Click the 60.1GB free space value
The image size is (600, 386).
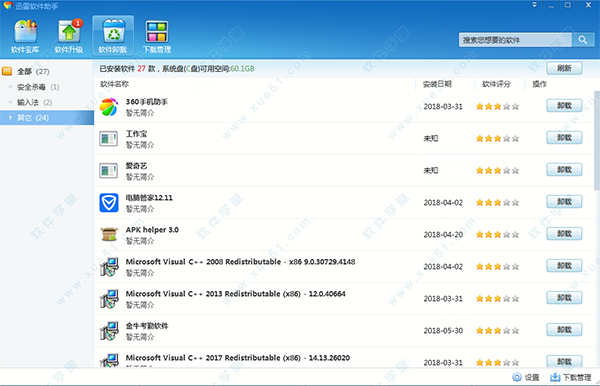click(243, 69)
